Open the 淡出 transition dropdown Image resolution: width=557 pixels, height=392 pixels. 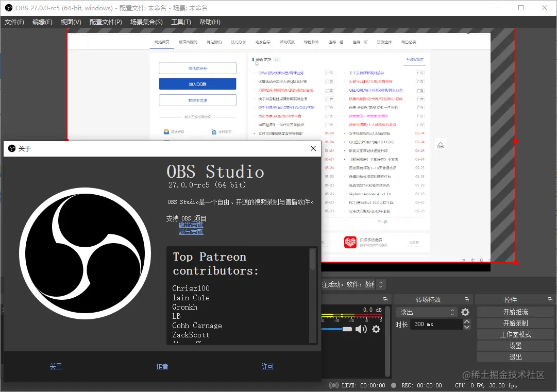tap(426, 312)
